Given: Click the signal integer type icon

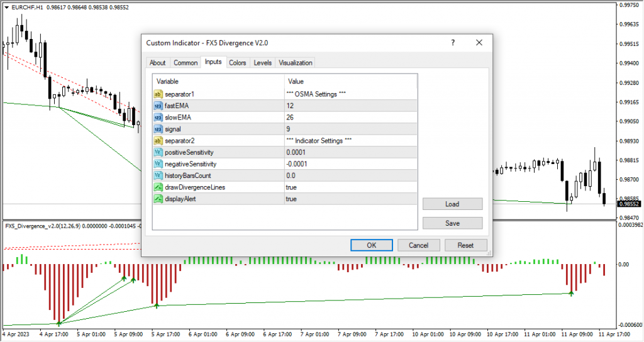Looking at the screenshot, I should tap(158, 129).
